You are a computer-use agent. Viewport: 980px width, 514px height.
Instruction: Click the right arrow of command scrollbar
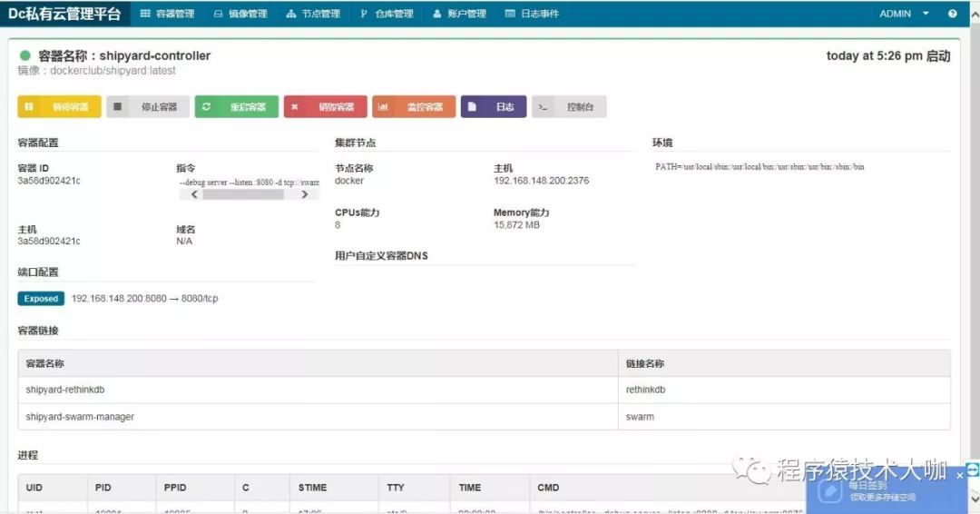coord(304,194)
